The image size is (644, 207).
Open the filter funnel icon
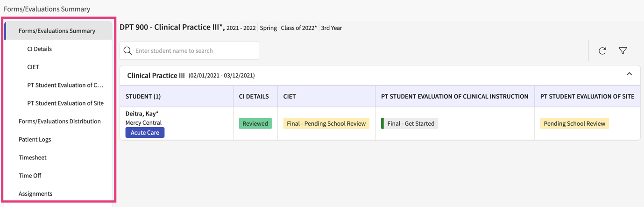point(623,50)
